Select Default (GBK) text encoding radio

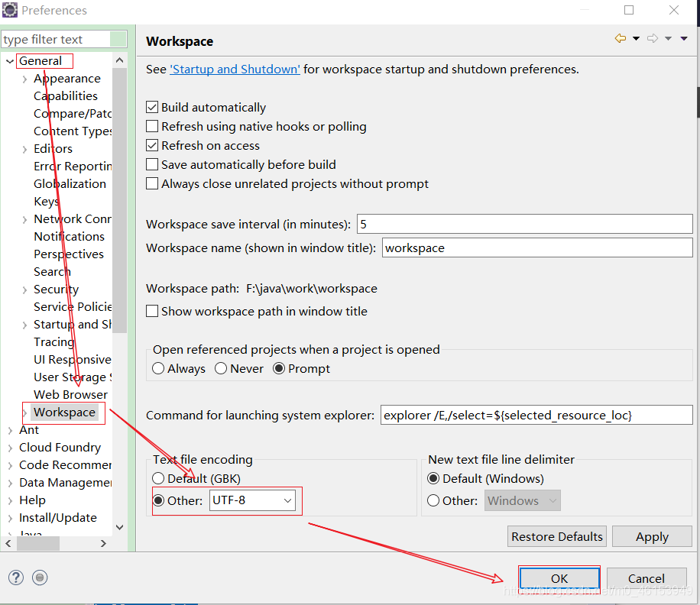(x=158, y=478)
